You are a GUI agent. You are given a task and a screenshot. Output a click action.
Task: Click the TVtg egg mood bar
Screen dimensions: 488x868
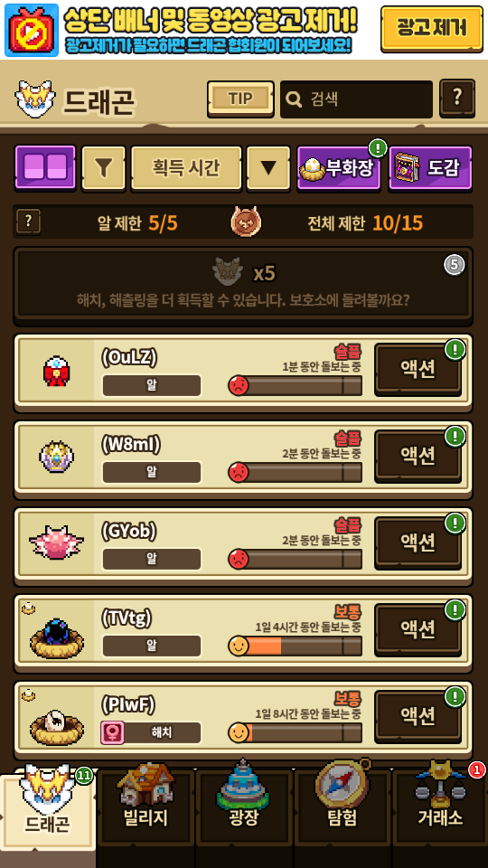pyautogui.click(x=296, y=646)
